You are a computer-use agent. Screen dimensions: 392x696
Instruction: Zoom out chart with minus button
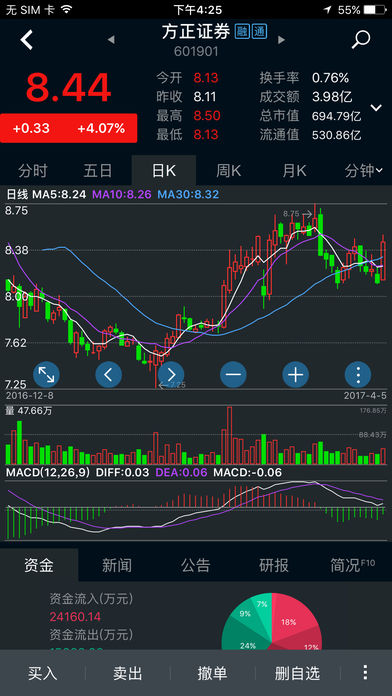pyautogui.click(x=233, y=375)
